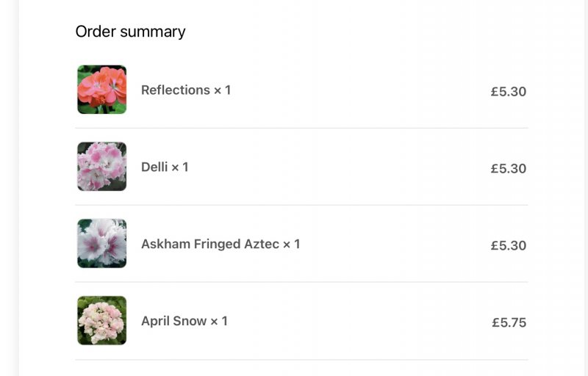Click the April Snow product name
588x376 pixels.
tap(173, 322)
